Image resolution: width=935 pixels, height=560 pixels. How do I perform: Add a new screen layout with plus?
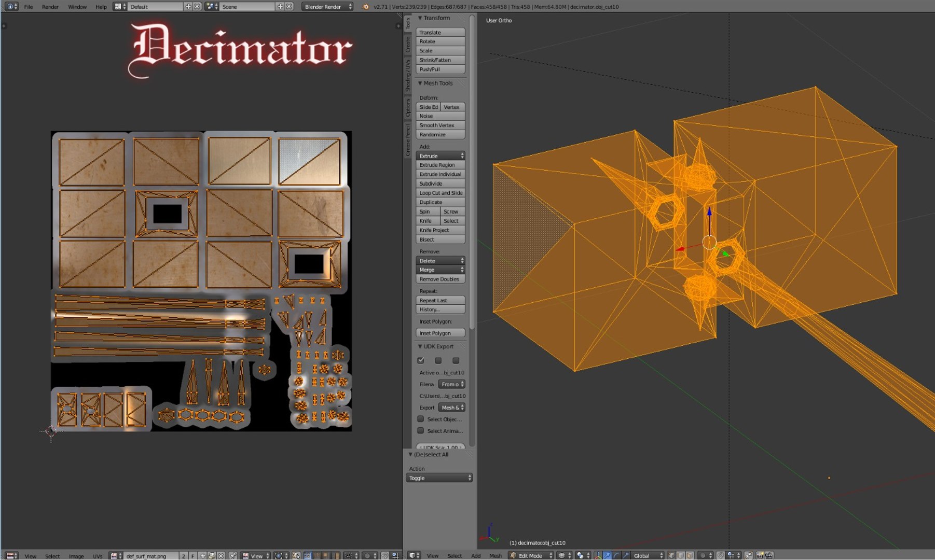188,7
